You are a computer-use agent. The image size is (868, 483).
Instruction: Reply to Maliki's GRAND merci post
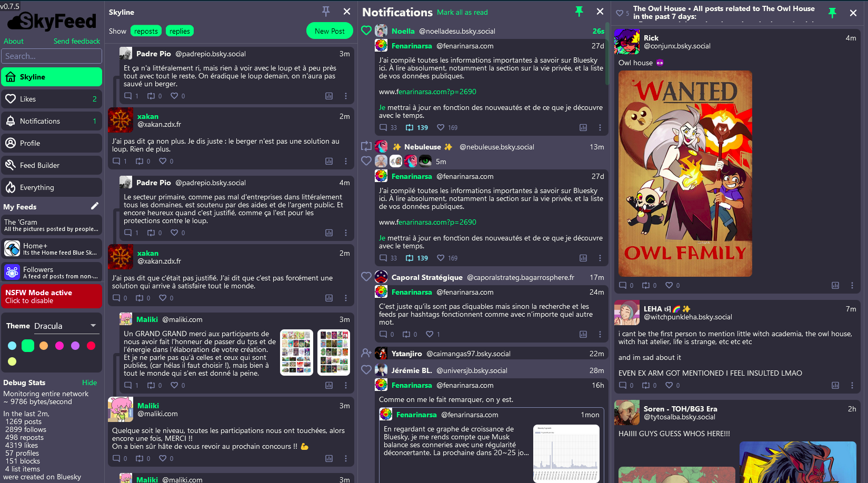coord(128,385)
